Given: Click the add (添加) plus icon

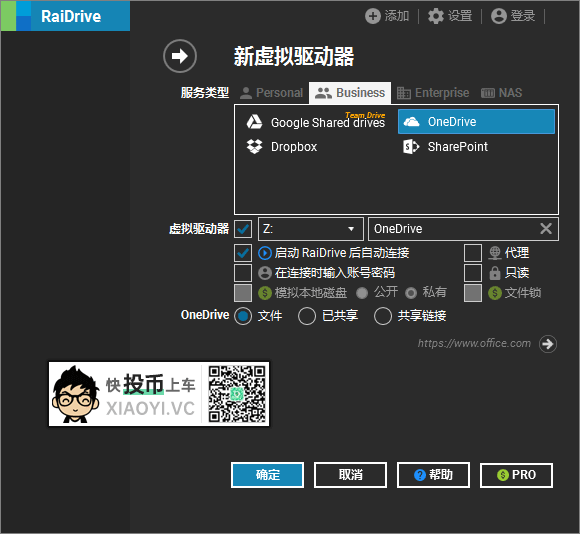Looking at the screenshot, I should (x=372, y=16).
